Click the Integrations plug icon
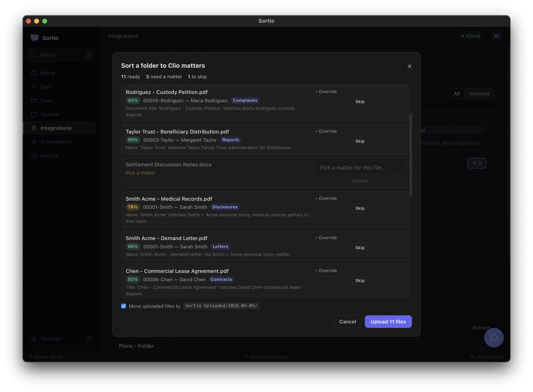This screenshot has height=392, width=533. pyautogui.click(x=34, y=128)
